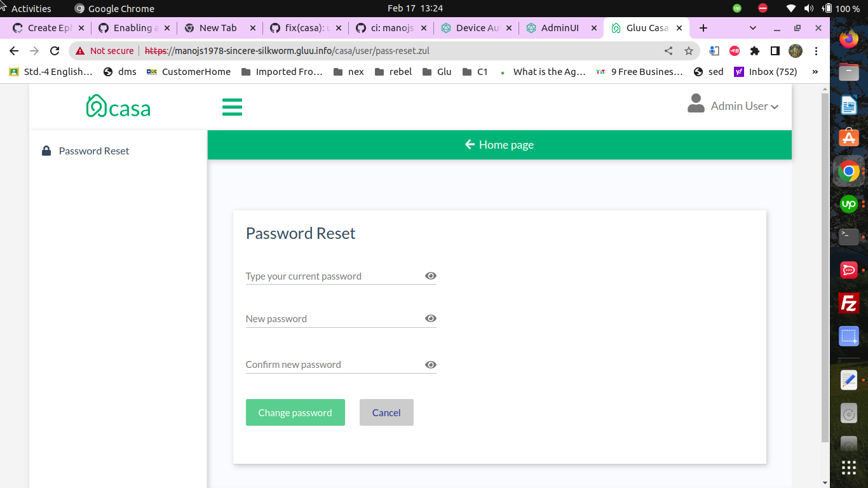Launch FileZilla from the dock

(x=848, y=304)
